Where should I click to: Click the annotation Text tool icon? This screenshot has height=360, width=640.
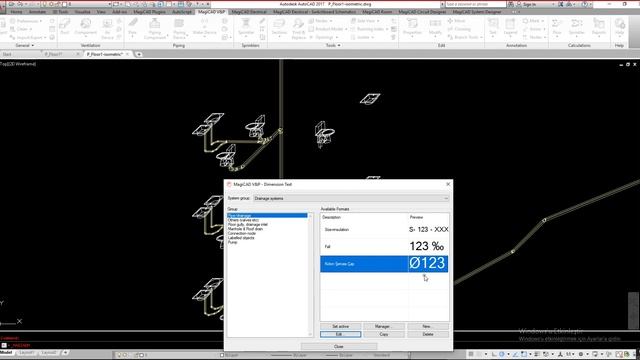pyautogui.click(x=493, y=27)
